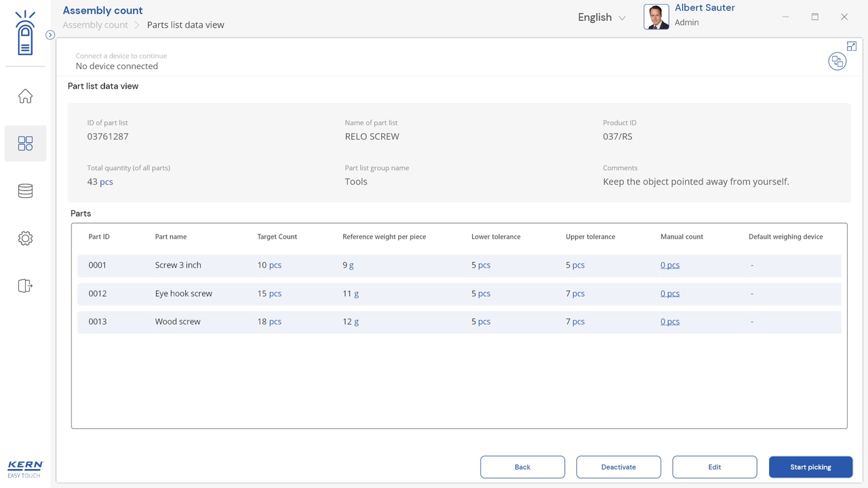
Task: Go to Assembly count breadcrumb
Action: [95, 25]
